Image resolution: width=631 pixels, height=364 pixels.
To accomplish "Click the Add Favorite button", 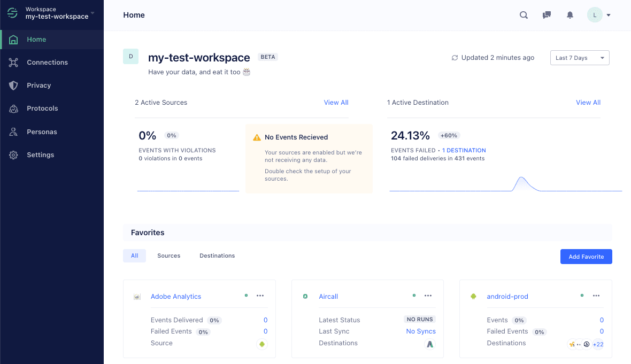I will (x=586, y=257).
